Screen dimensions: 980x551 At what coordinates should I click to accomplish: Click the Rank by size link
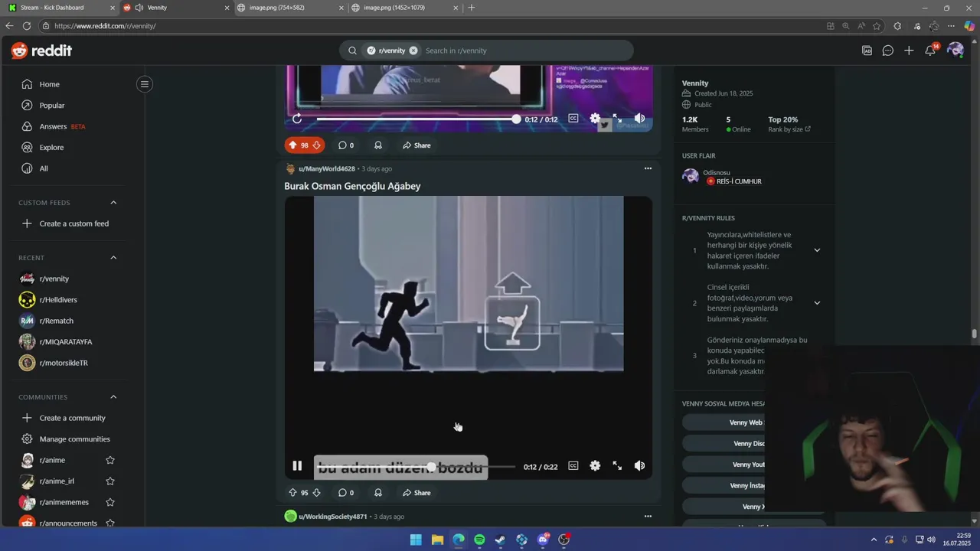(x=789, y=129)
